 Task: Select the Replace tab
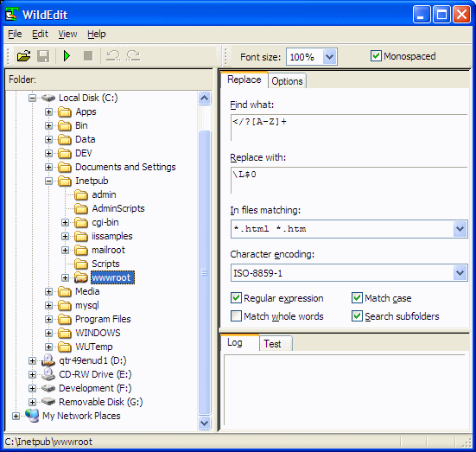[244, 80]
